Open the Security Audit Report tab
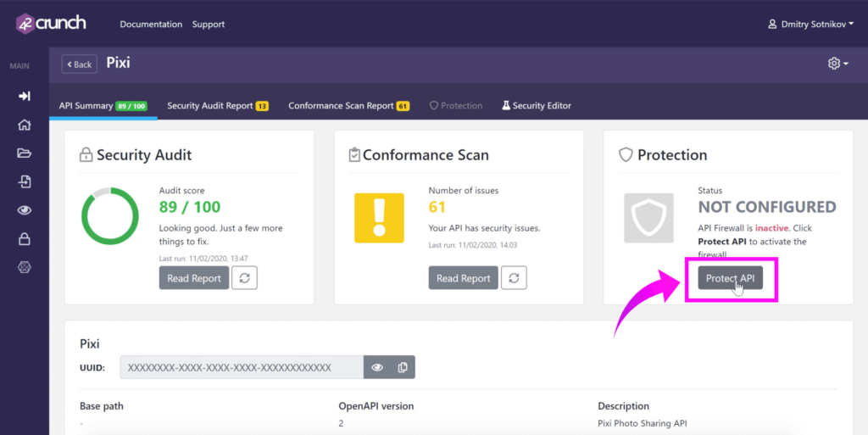The height and width of the screenshot is (435, 868). coord(218,106)
